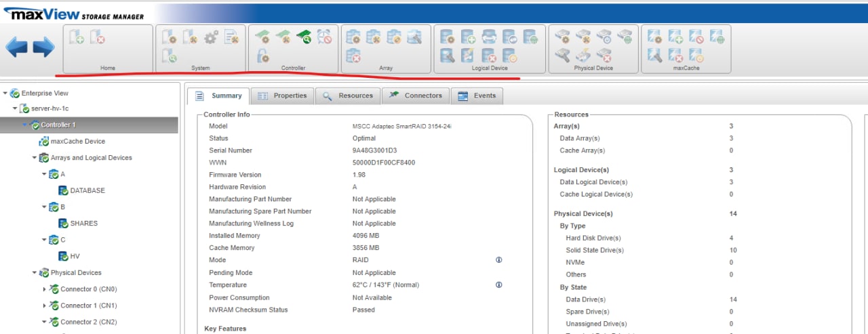The height and width of the screenshot is (334, 868).
Task: Select the SHARES logical device
Action: pyautogui.click(x=84, y=223)
